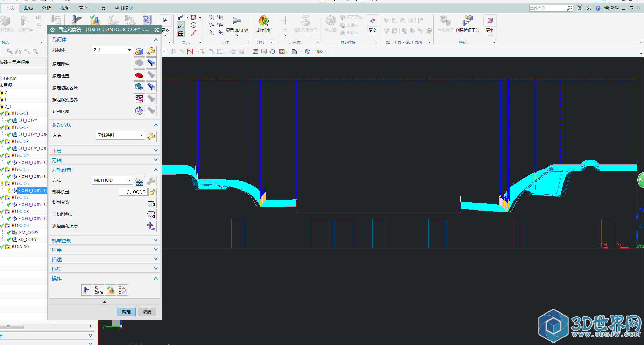This screenshot has width=644, height=345.
Task: Select GM_COPY operation in navigator
Action: [28, 232]
